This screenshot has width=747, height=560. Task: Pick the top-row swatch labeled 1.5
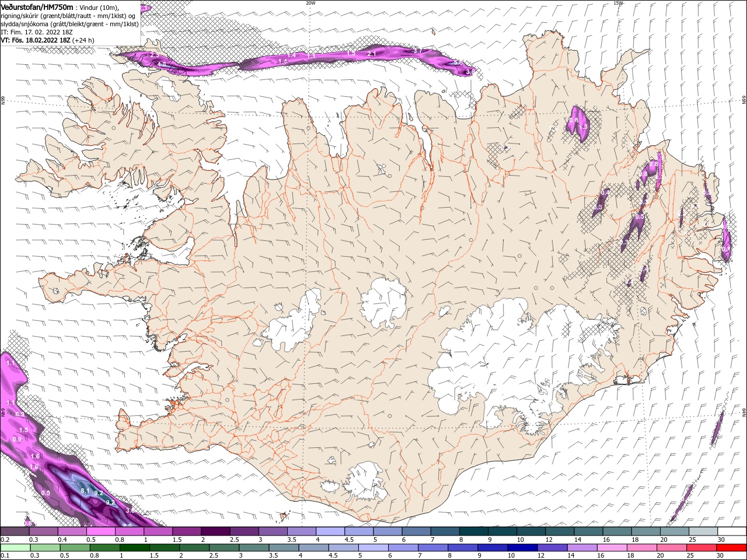tap(187, 531)
